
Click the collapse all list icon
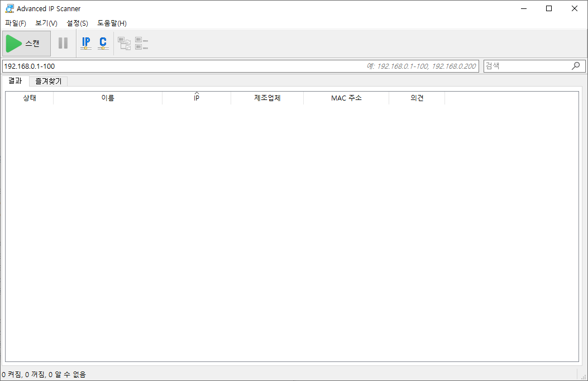tap(141, 44)
